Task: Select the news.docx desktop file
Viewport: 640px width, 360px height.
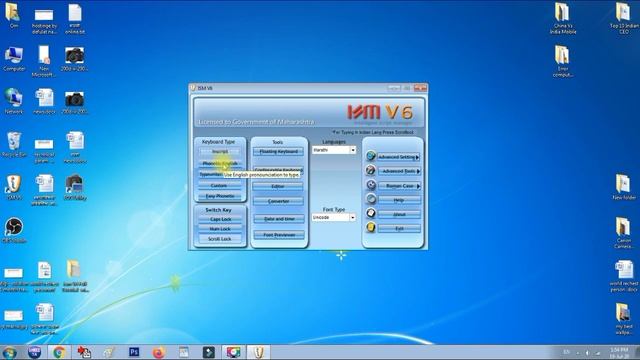Action: (44, 101)
